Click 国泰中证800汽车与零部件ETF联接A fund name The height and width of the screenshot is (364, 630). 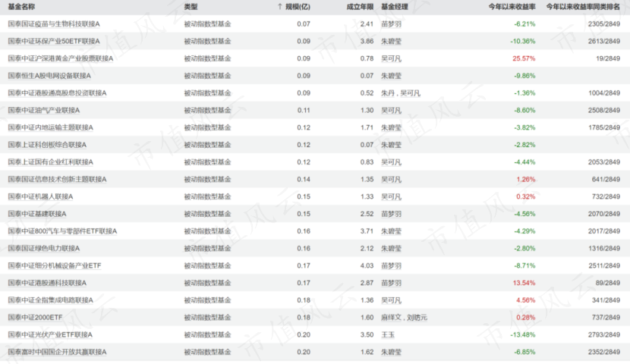(x=62, y=231)
